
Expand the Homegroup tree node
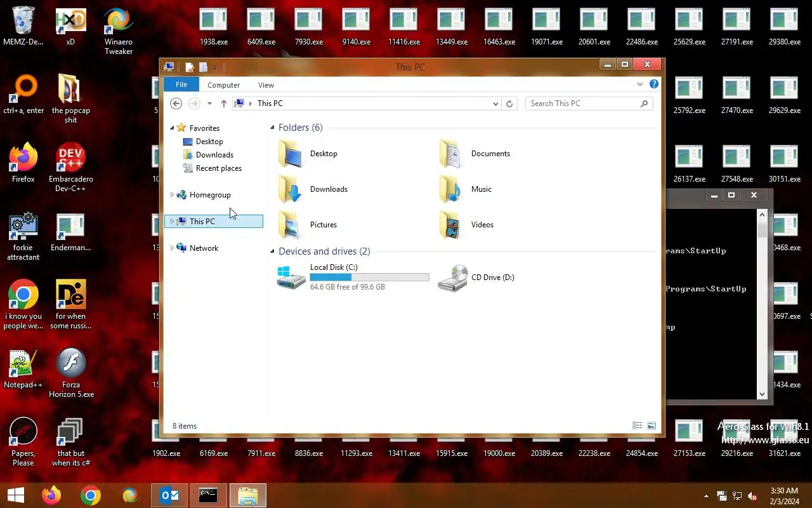click(172, 195)
